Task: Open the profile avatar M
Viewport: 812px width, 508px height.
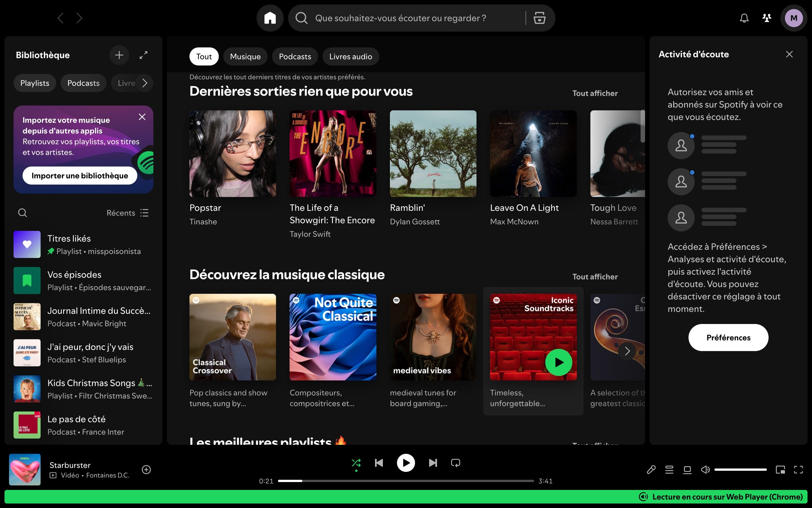Action: coord(794,18)
